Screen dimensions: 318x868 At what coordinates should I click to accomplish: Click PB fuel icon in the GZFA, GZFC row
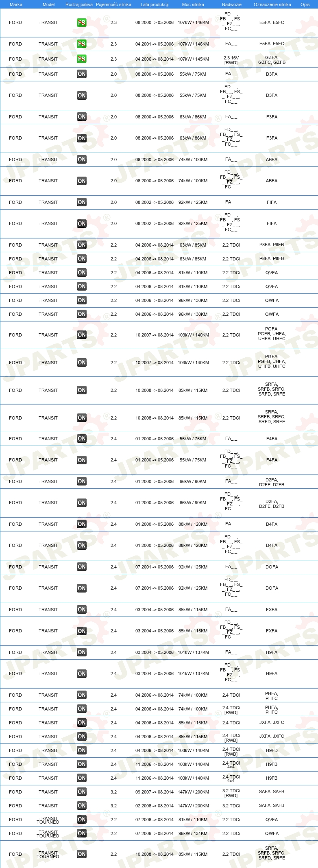82,59
